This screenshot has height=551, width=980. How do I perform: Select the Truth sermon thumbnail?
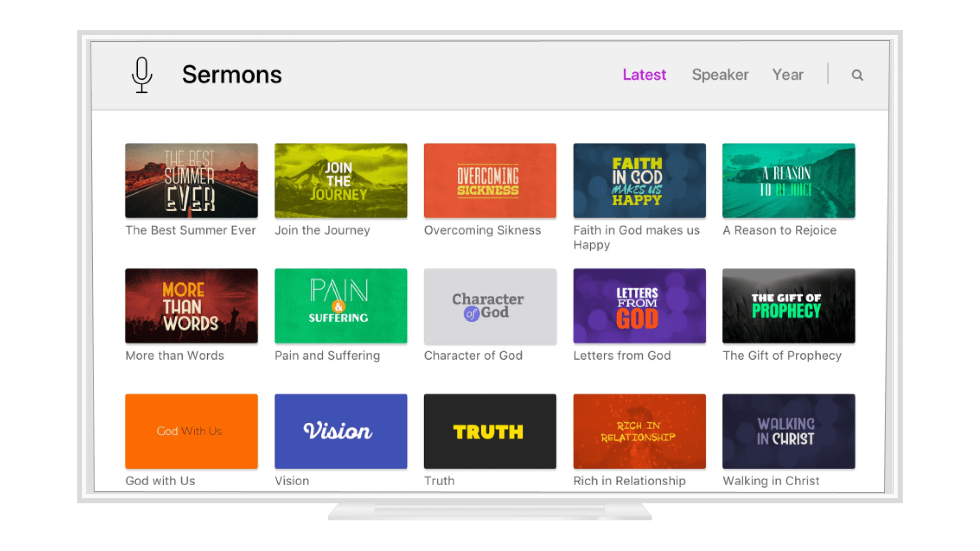489,431
